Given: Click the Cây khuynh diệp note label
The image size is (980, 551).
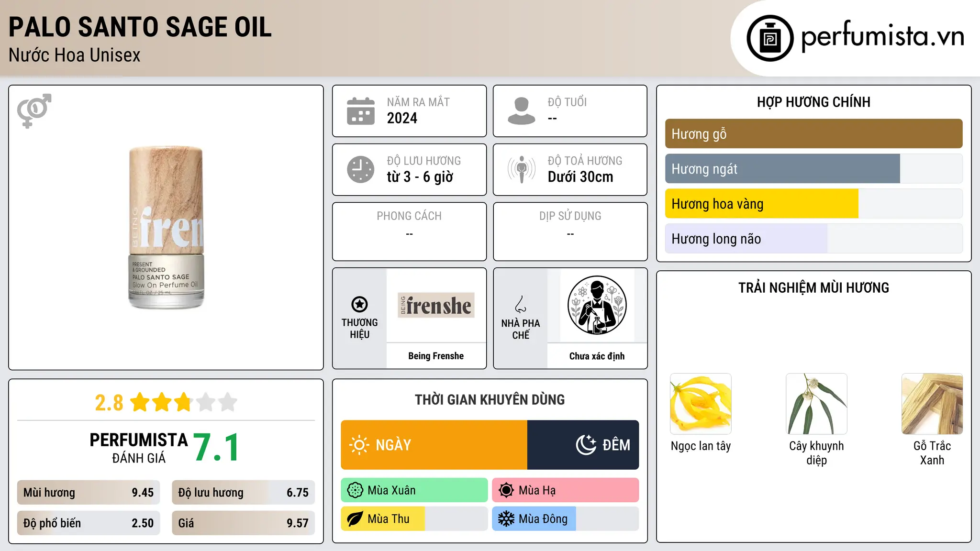Looking at the screenshot, I should point(816,453).
